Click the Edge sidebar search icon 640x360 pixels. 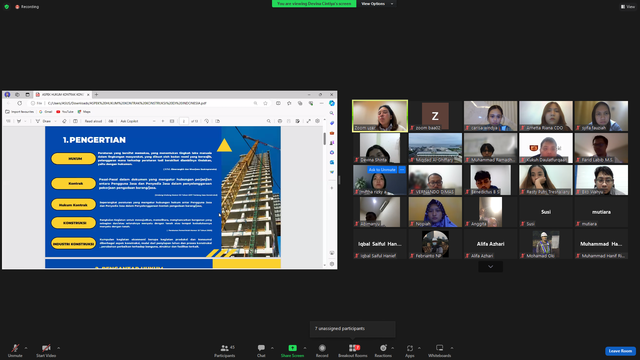click(332, 113)
